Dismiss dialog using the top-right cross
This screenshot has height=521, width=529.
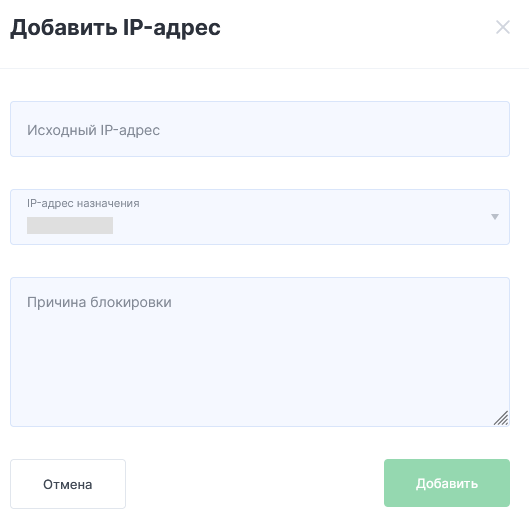click(x=503, y=27)
